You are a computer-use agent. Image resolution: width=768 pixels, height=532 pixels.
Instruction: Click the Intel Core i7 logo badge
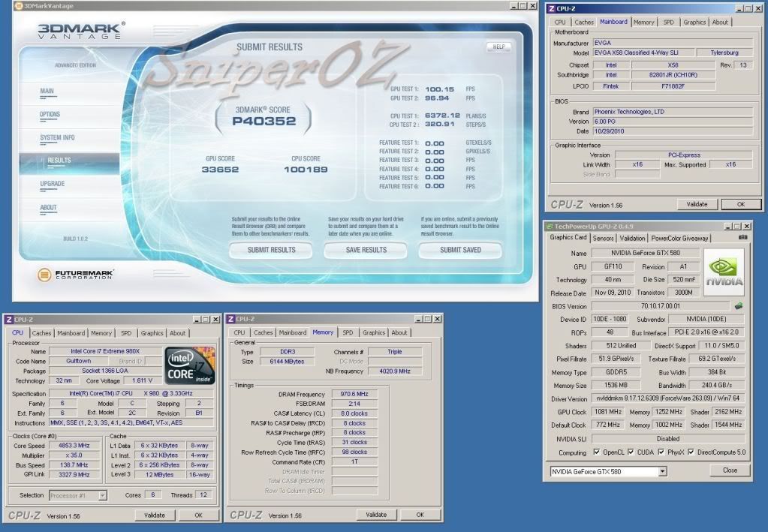190,367
